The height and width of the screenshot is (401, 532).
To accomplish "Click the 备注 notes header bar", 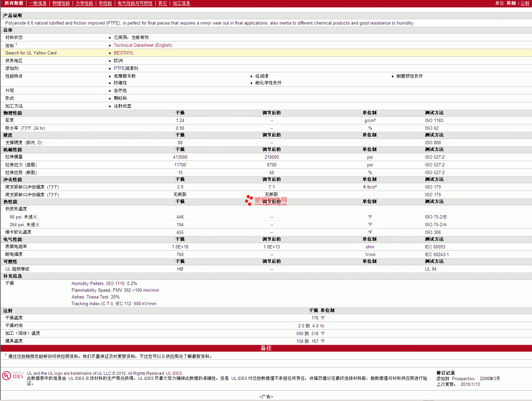I will pos(266,348).
